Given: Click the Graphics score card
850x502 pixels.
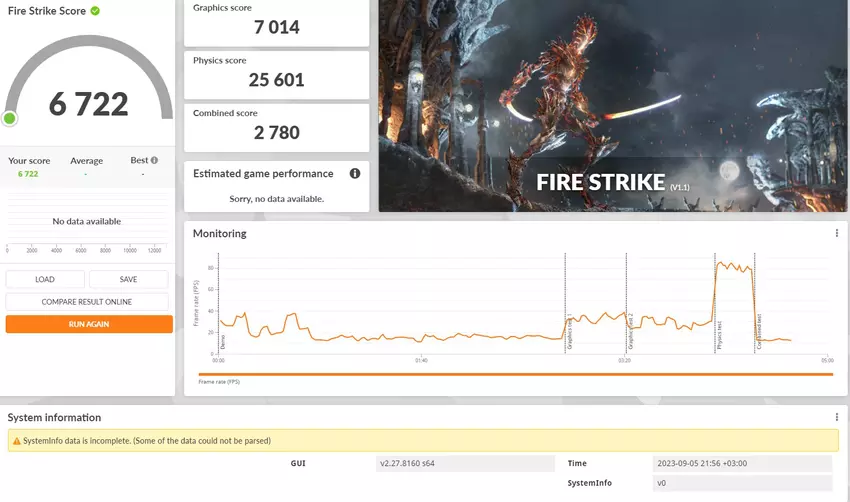Looking at the screenshot, I should 276,22.
